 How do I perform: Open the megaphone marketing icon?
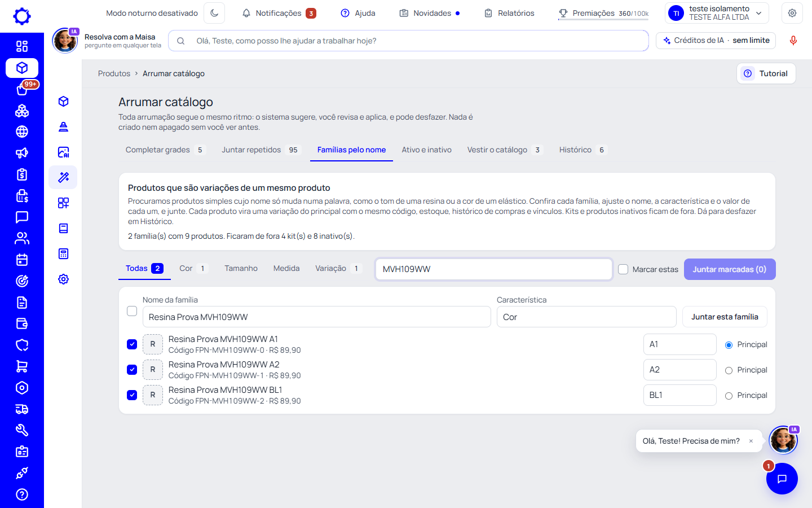[22, 153]
